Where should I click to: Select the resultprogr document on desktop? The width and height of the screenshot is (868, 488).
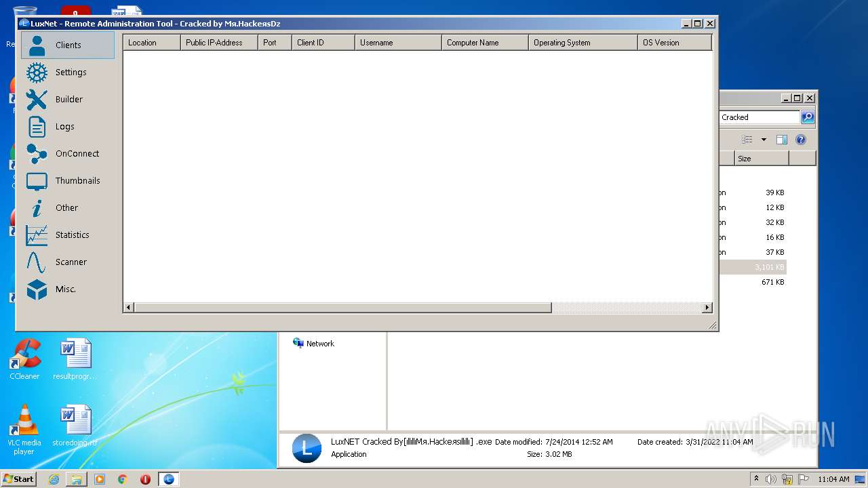click(75, 360)
